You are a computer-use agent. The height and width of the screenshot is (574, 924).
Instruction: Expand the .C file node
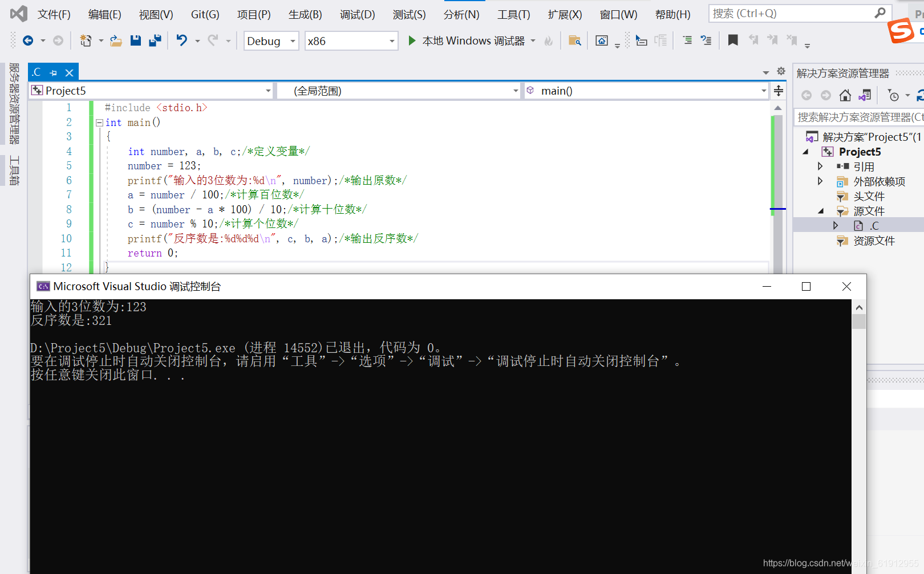pyautogui.click(x=836, y=226)
